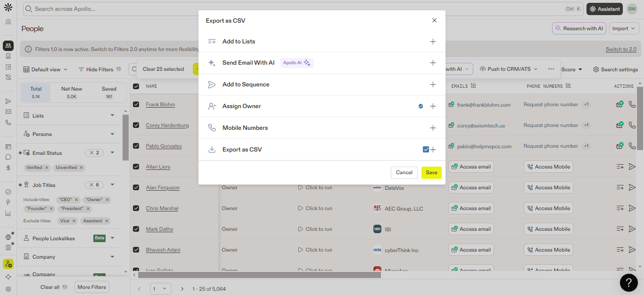Screen dimensions: 644x295
Task: Choose Add to Sequence in the export dialog
Action: pyautogui.click(x=246, y=84)
